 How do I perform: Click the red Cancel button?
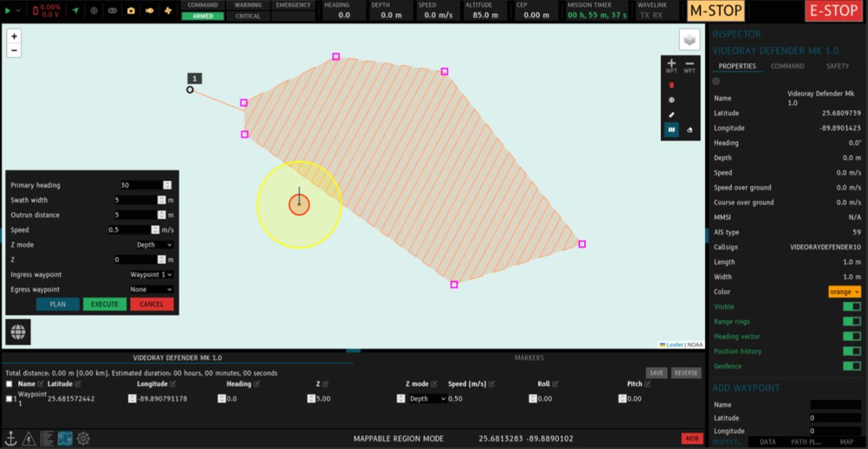tap(151, 304)
